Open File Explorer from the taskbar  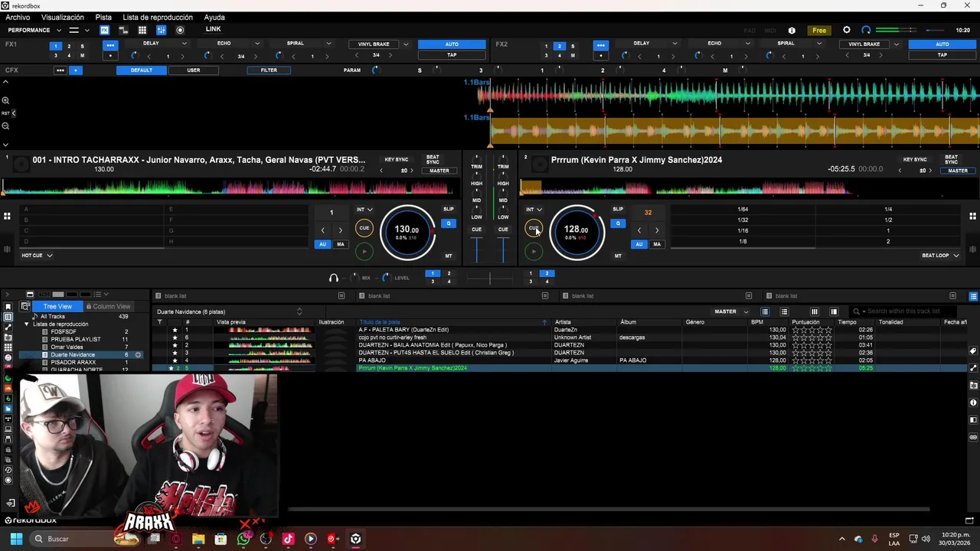198,539
